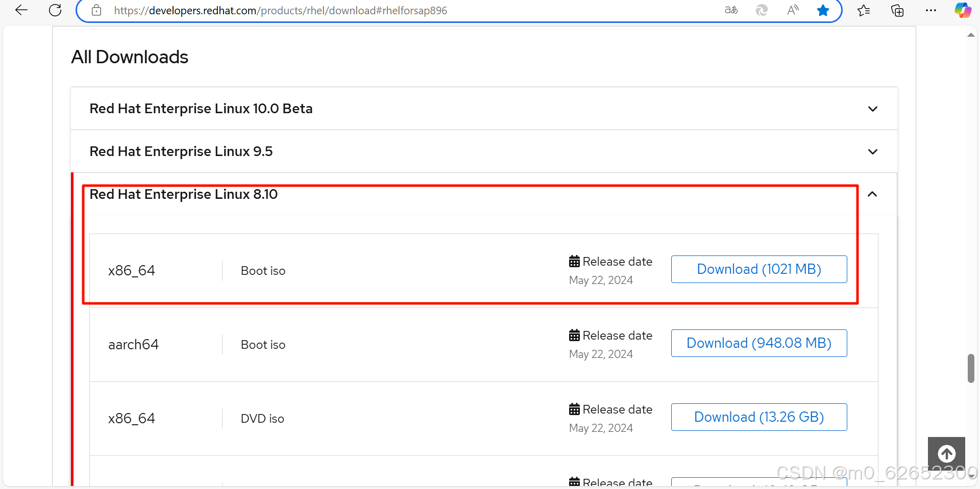The image size is (980, 489).
Task: Toggle the favorite star for this page
Action: click(x=823, y=10)
